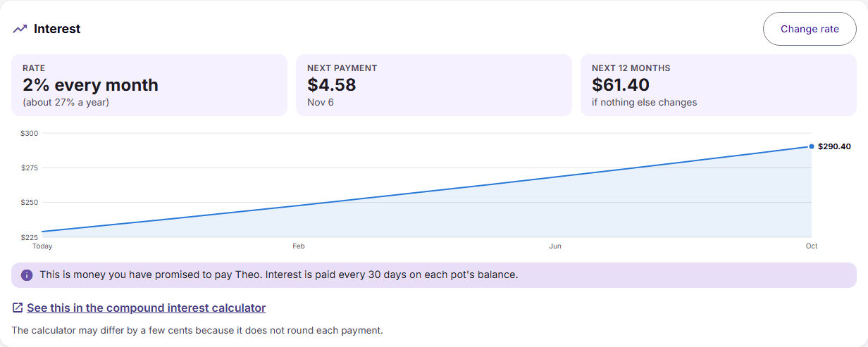868x347 pixels.
Task: Click the Jun x-axis label
Action: point(555,246)
